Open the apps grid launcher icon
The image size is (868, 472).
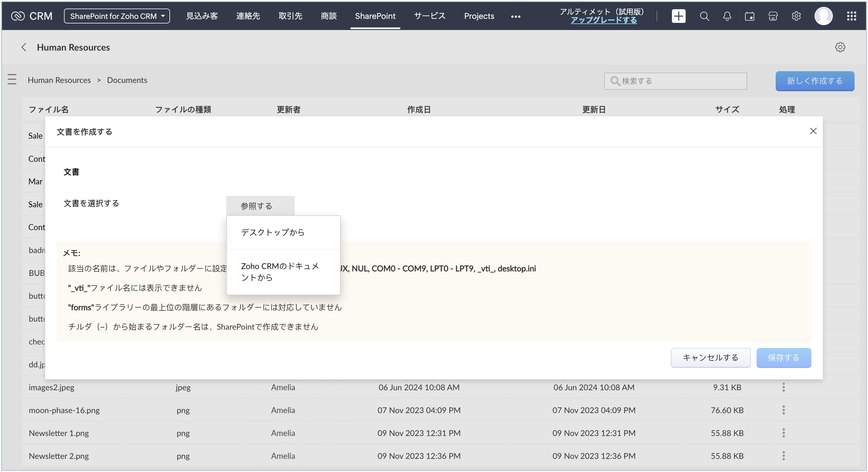(851, 16)
